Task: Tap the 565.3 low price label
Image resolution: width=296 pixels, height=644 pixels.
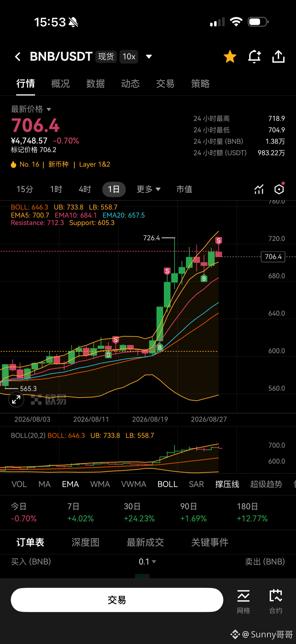Action: (29, 389)
